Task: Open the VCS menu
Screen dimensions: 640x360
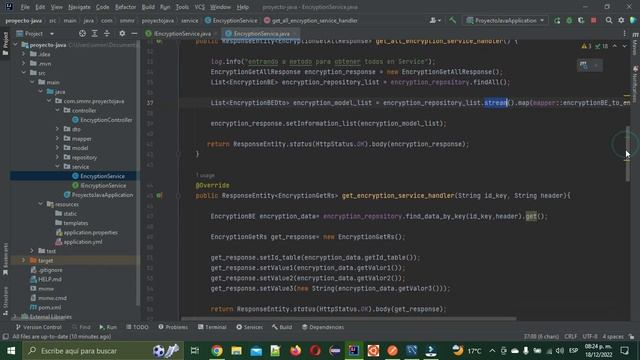Action: pyautogui.click(x=200, y=7)
